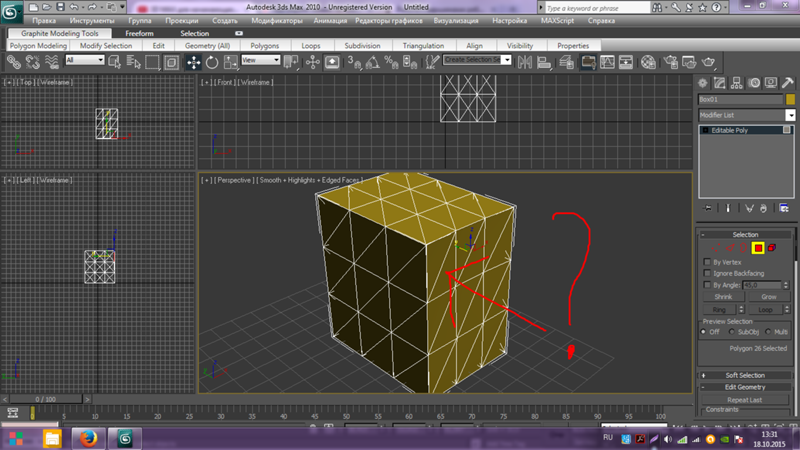This screenshot has height=450, width=800.
Task: Toggle Ignore Backfacing option
Action: (708, 273)
